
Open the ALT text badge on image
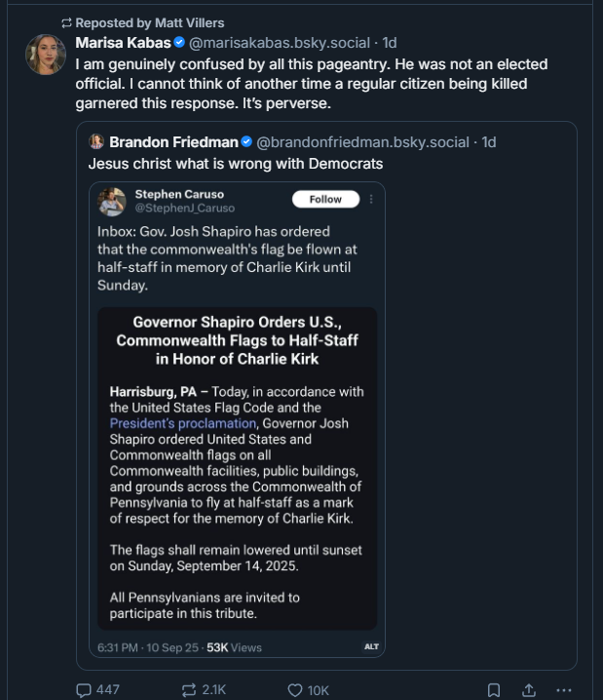pos(371,646)
